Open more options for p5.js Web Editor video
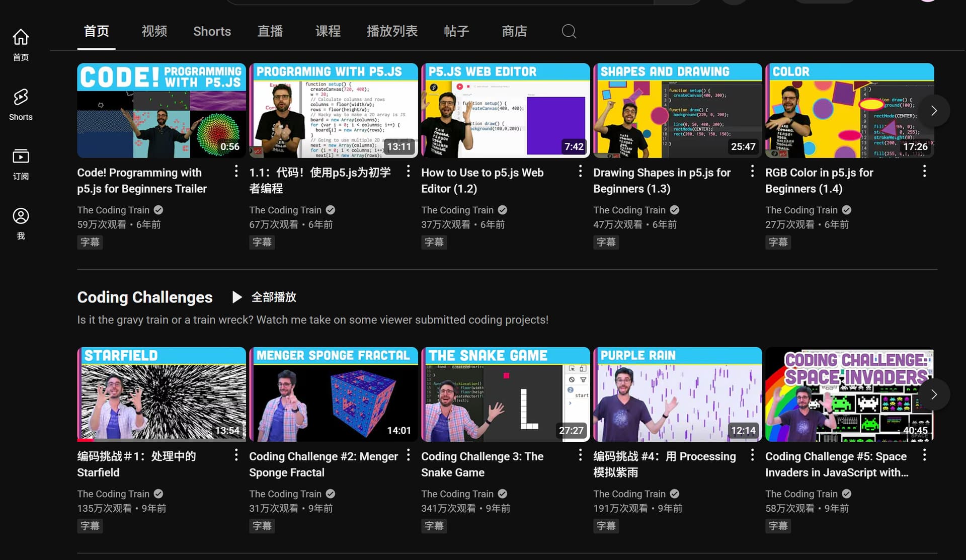The height and width of the screenshot is (560, 966). point(580,172)
